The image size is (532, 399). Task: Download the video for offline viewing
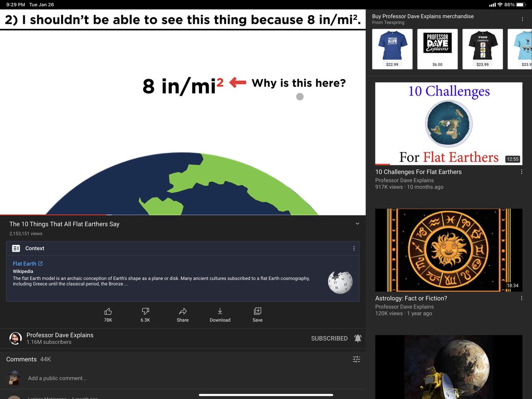[x=220, y=315]
